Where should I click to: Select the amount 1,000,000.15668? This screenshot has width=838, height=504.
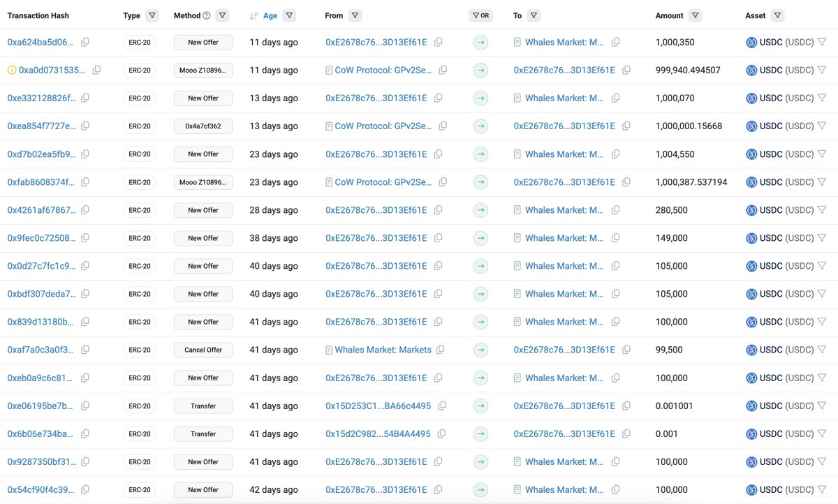(689, 126)
